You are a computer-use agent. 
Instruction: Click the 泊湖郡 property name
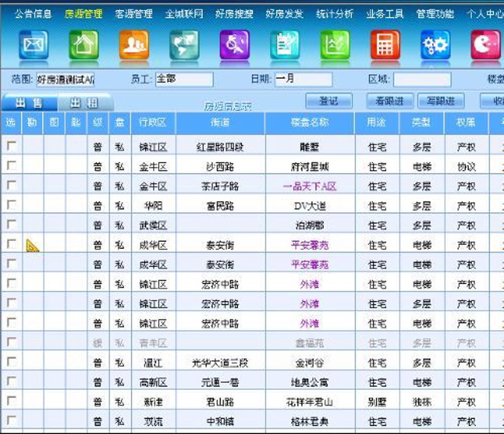tap(309, 226)
